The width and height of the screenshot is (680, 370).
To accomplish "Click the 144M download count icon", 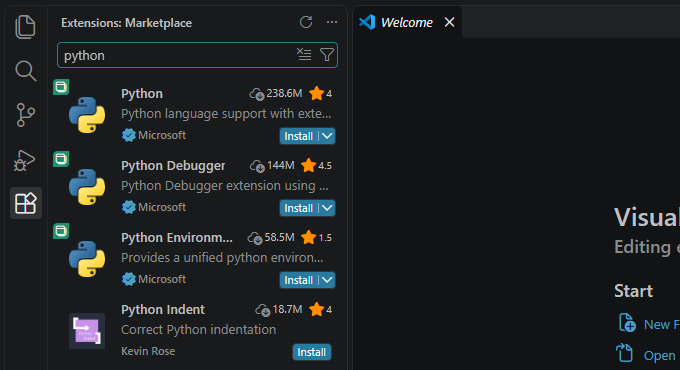I will pyautogui.click(x=257, y=166).
